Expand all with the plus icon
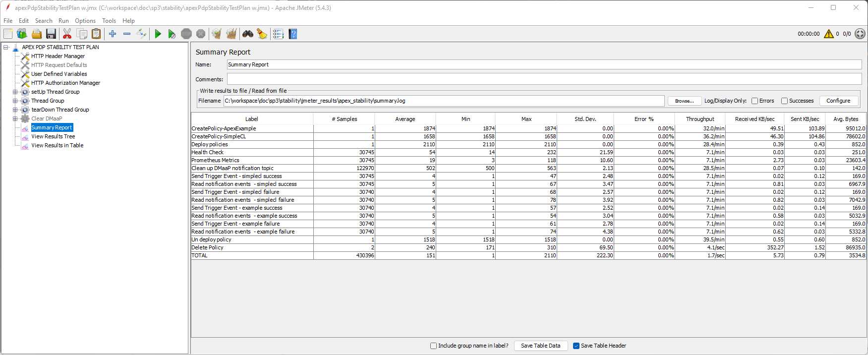The image size is (868, 355). (113, 34)
